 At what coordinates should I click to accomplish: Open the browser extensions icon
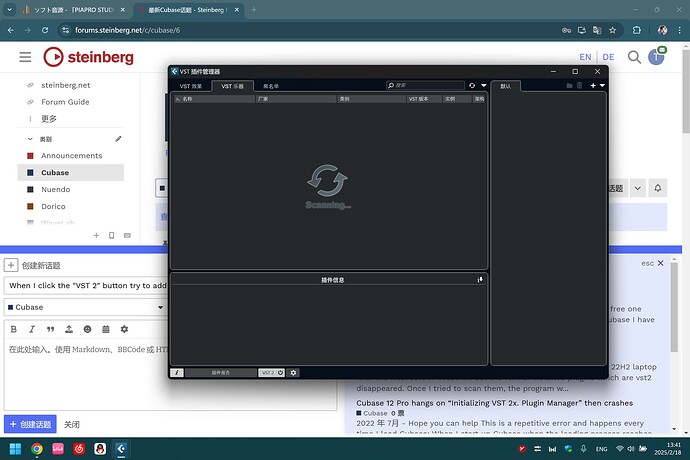[x=637, y=30]
